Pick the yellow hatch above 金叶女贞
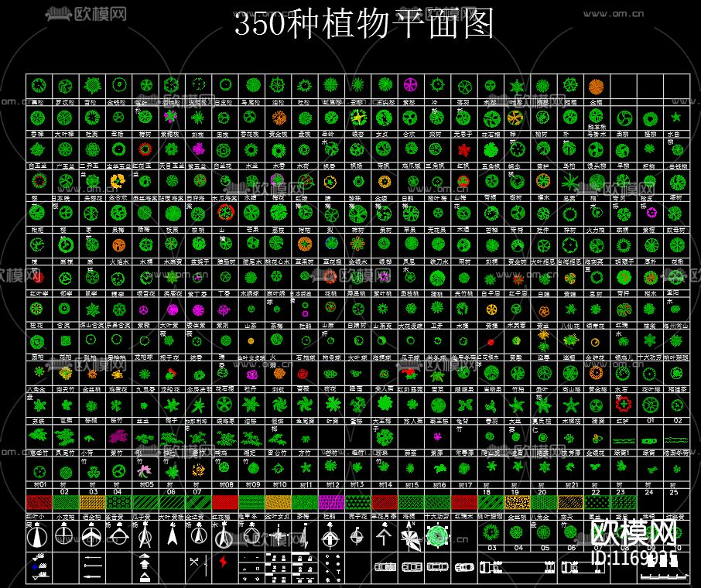This screenshot has width=701, height=588. click(x=278, y=503)
